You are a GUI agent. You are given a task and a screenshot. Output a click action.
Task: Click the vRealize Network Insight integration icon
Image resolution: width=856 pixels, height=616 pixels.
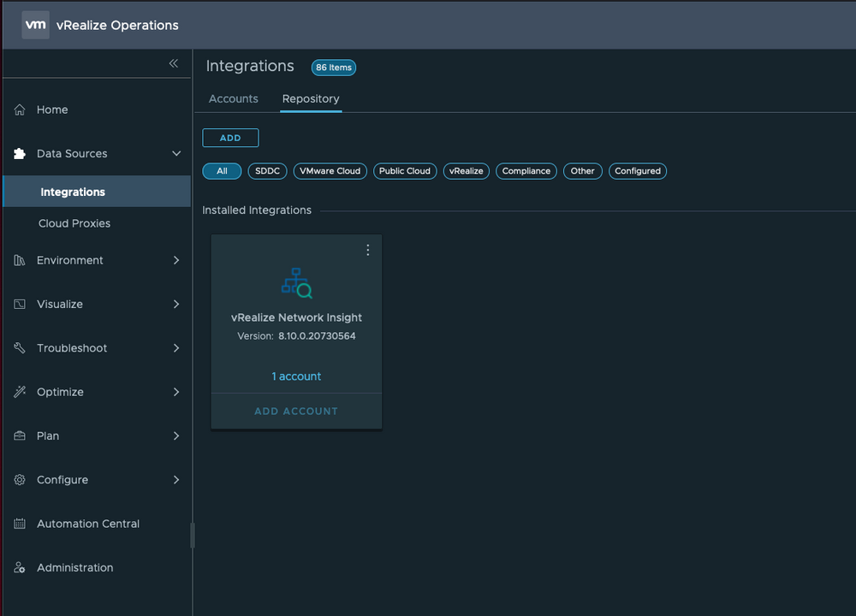coord(297,283)
